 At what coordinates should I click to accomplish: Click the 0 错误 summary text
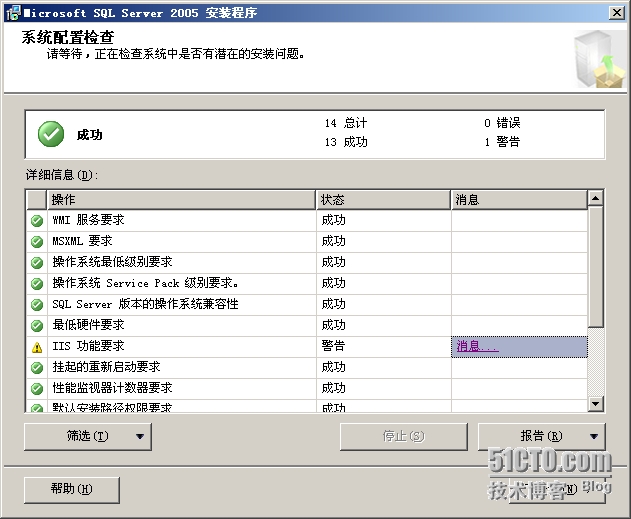pyautogui.click(x=502, y=123)
